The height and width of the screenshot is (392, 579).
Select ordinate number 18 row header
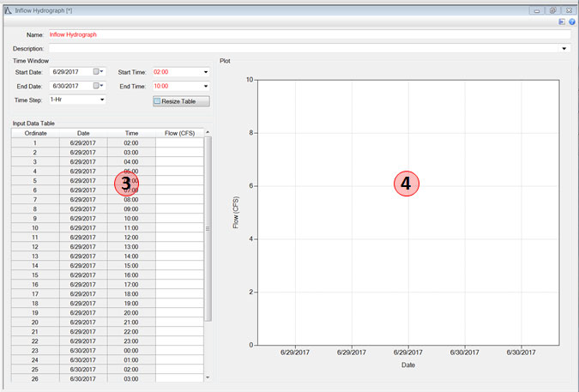pyautogui.click(x=35, y=304)
